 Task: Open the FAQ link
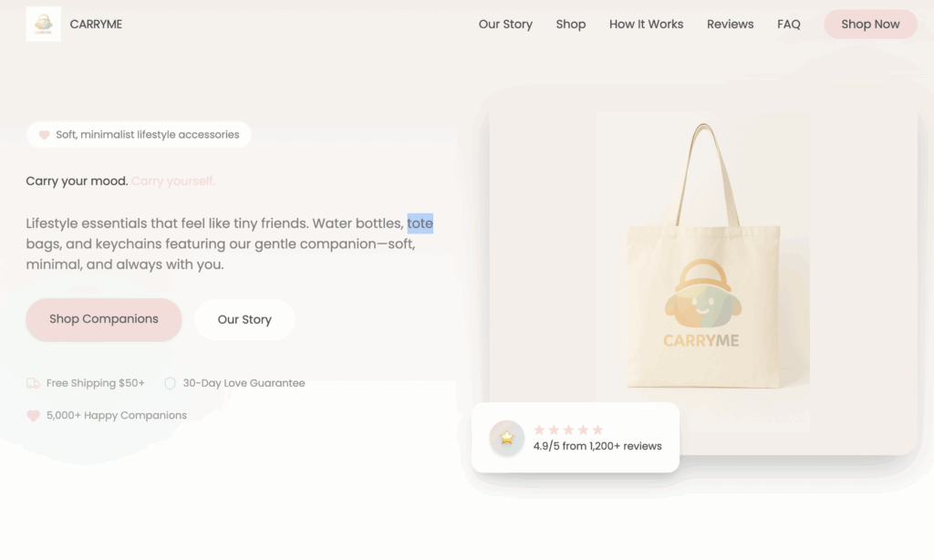click(789, 25)
